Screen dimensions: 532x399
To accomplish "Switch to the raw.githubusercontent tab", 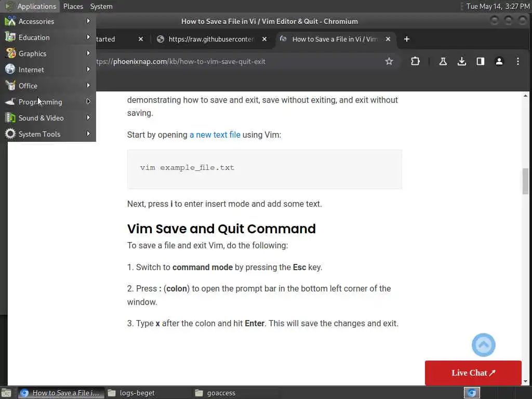I will pos(212,39).
